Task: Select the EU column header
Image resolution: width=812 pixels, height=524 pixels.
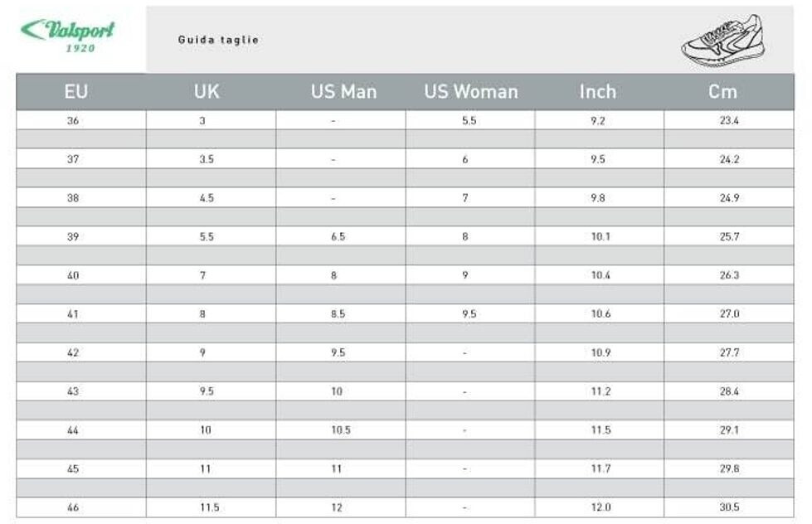Action: 75,92
